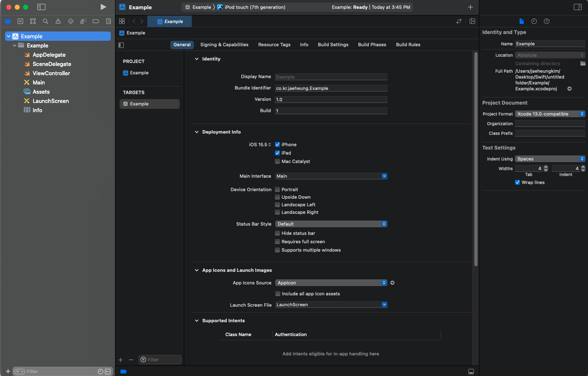Collapse the Supported Intents section

196,321
